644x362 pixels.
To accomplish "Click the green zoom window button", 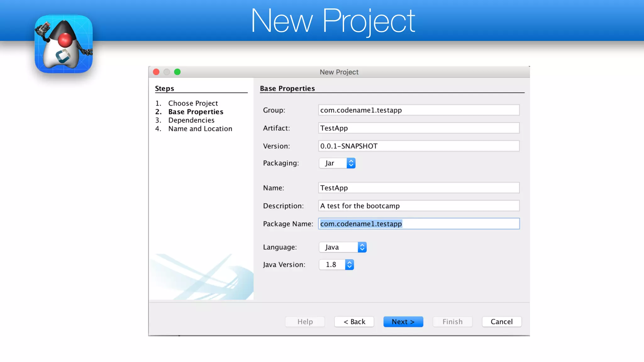I will (177, 72).
